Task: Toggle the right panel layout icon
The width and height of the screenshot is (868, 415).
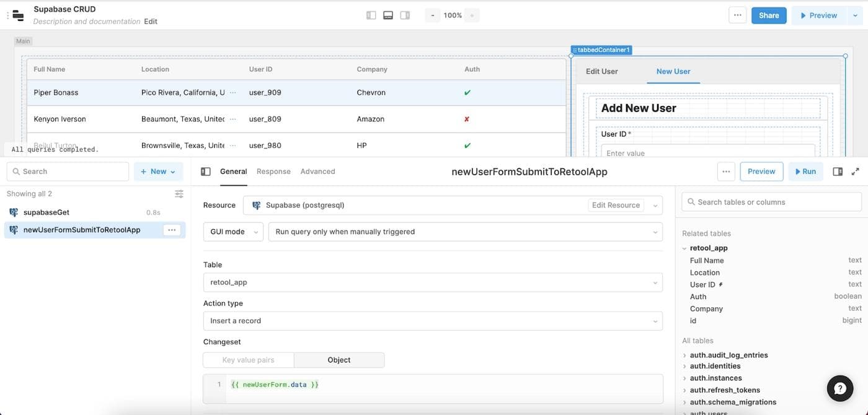Action: [405, 15]
